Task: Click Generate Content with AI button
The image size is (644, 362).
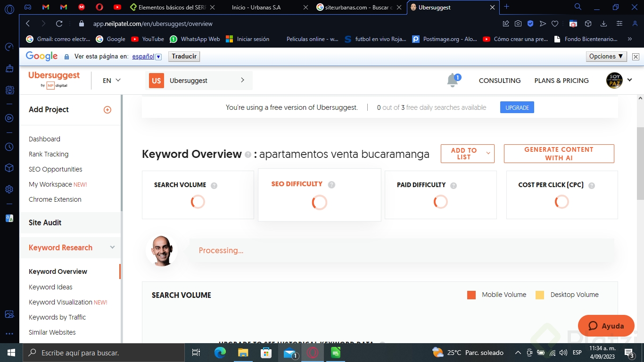Action: (x=559, y=154)
